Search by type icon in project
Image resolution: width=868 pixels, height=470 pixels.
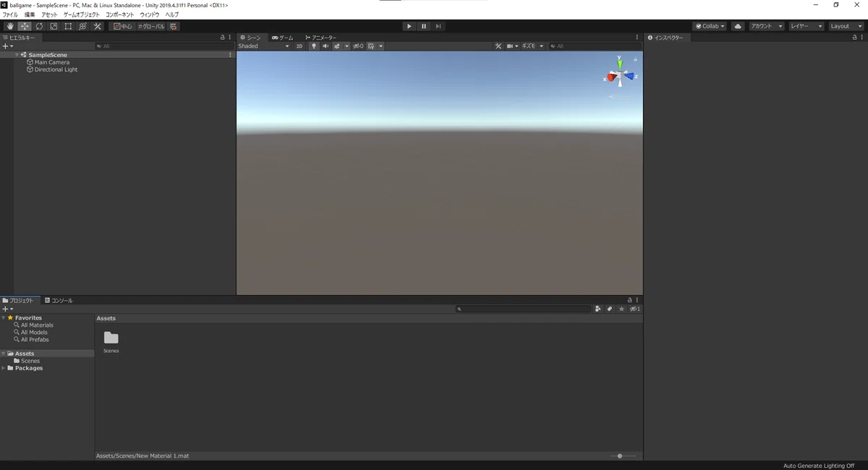click(598, 309)
